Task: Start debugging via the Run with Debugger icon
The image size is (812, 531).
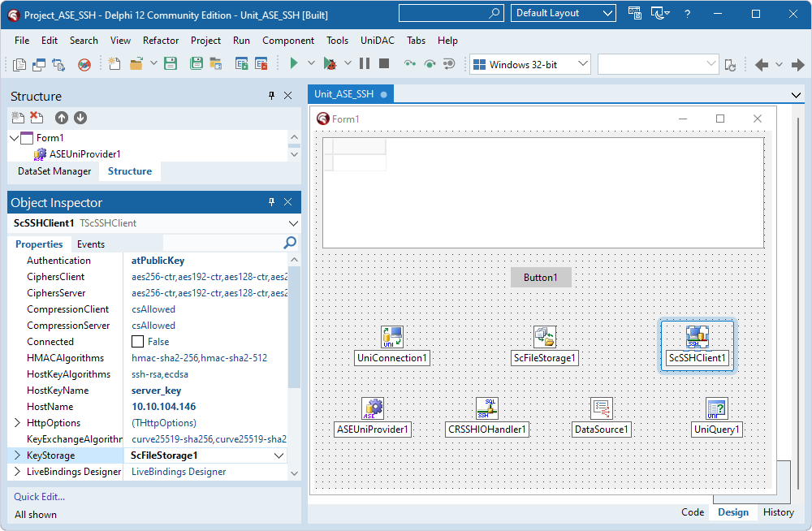Action: click(331, 63)
